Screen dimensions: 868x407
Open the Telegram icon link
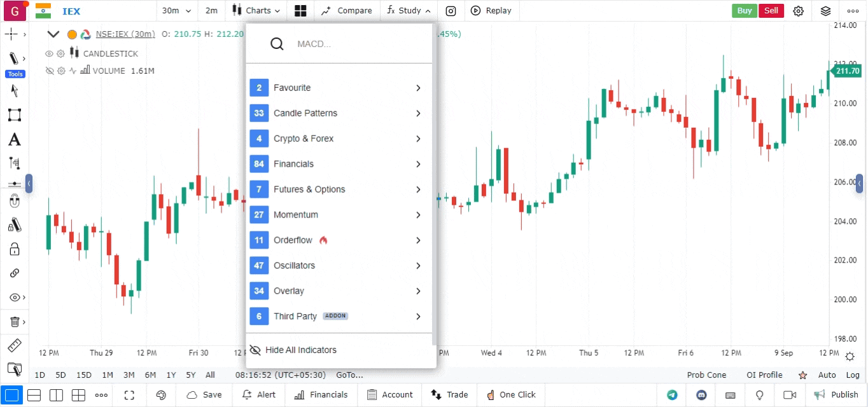672,395
